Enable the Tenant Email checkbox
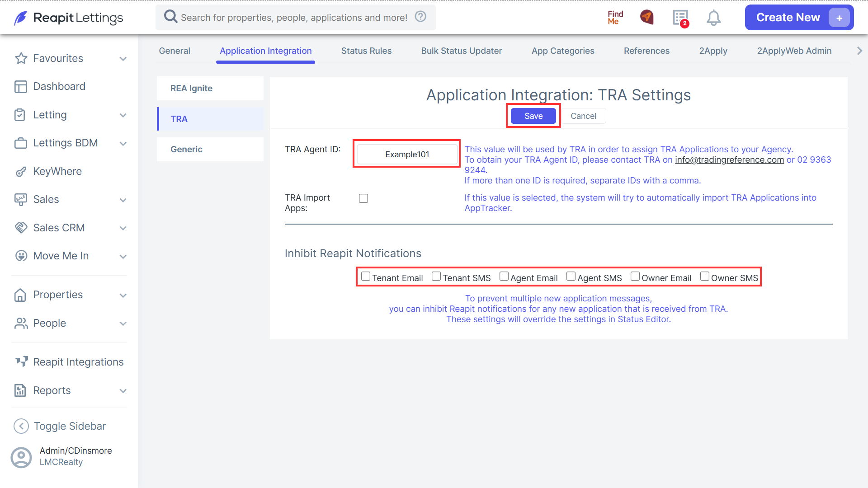868x488 pixels. tap(366, 276)
